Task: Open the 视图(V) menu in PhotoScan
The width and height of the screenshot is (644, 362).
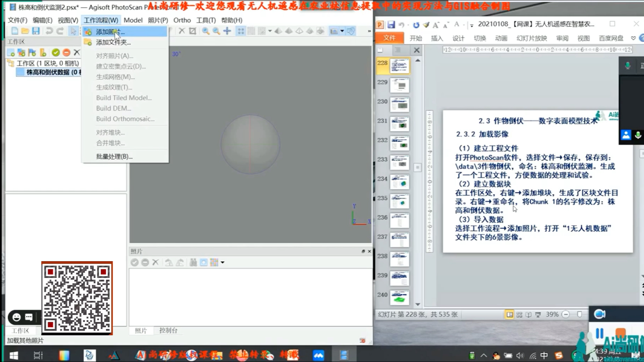Action: tap(68, 20)
